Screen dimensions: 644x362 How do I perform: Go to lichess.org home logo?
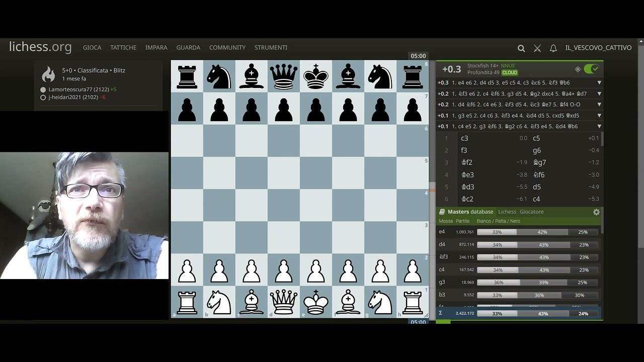(40, 47)
